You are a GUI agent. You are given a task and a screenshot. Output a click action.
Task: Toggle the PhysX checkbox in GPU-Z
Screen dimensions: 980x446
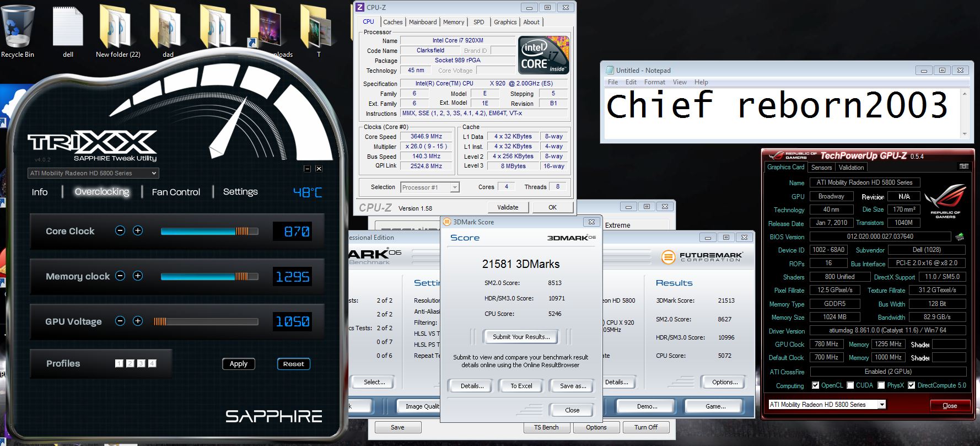pyautogui.click(x=881, y=385)
